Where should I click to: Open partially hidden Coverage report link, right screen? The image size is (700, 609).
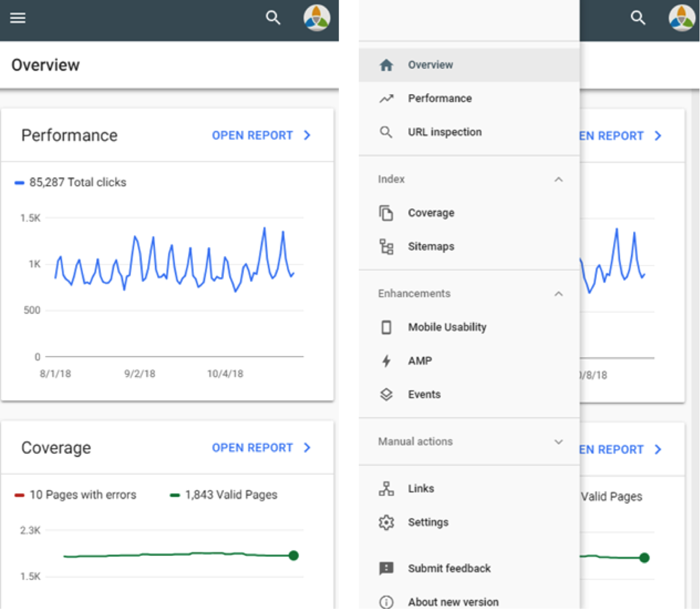tap(612, 450)
